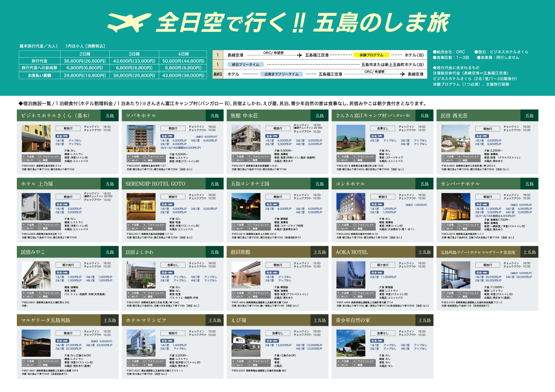Click the airplane arrow icon before 長崎空港 on the final day
Viewport: 555px width, 392px height.
click(x=402, y=74)
